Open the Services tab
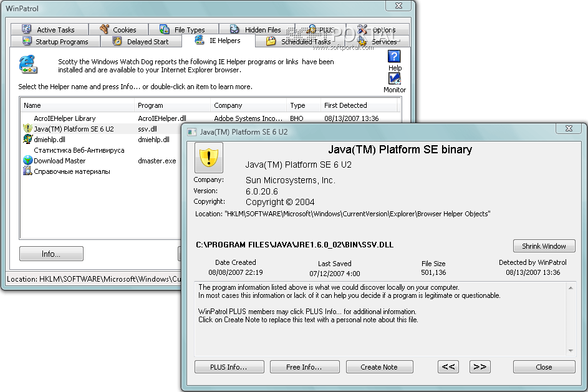Image resolution: width=588 pixels, height=392 pixels. coord(379,41)
